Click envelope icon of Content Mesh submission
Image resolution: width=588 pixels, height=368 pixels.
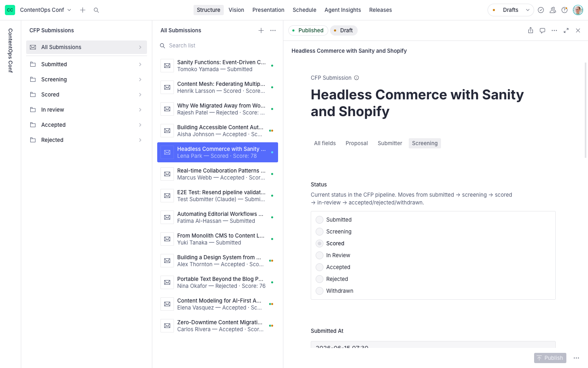coord(167,87)
